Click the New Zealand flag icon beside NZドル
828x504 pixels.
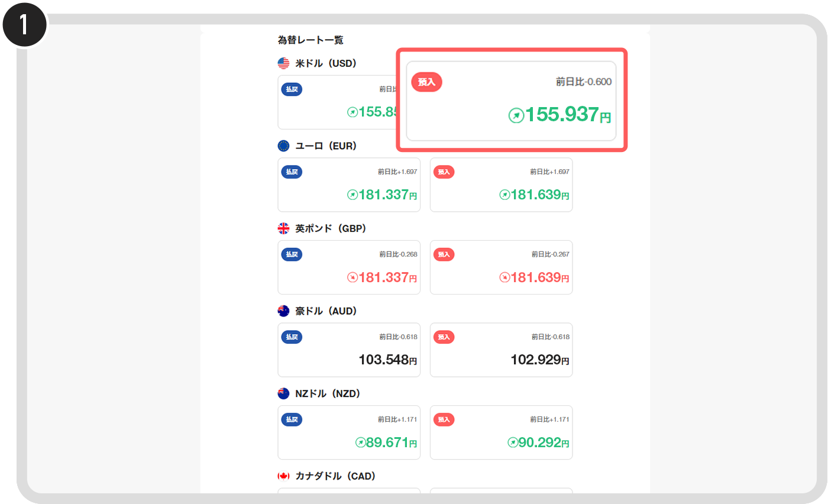(x=283, y=393)
